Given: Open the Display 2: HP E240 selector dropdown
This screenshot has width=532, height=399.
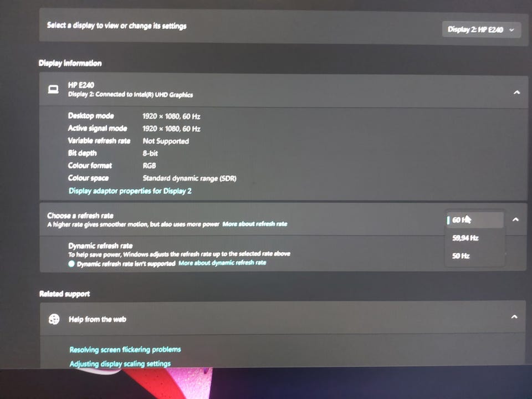Looking at the screenshot, I should click(x=481, y=29).
